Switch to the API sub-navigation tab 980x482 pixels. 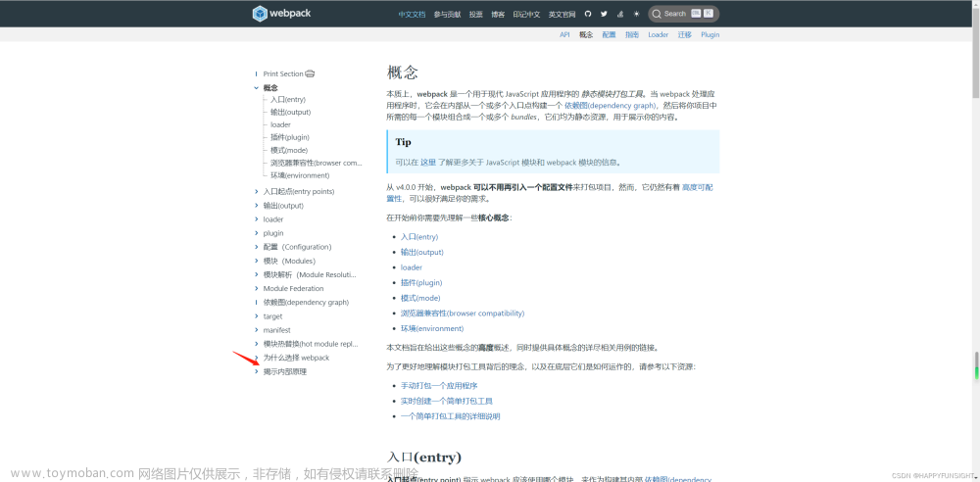(x=564, y=35)
